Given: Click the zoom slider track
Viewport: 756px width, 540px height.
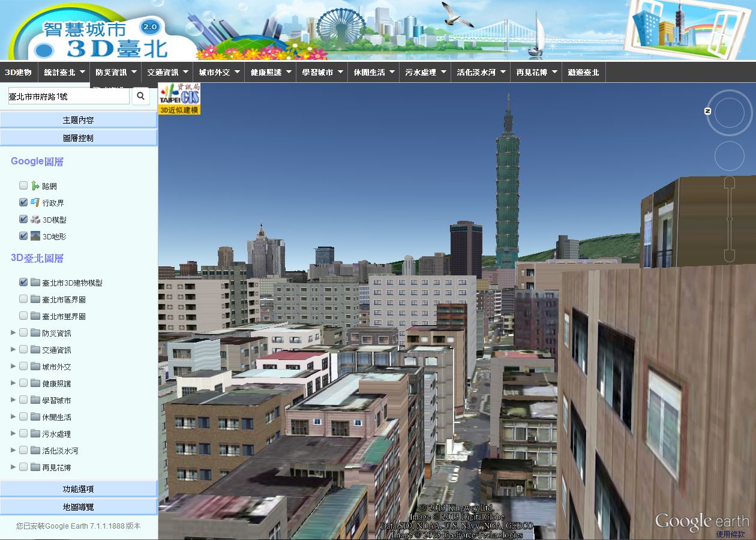Looking at the screenshot, I should 729,219.
